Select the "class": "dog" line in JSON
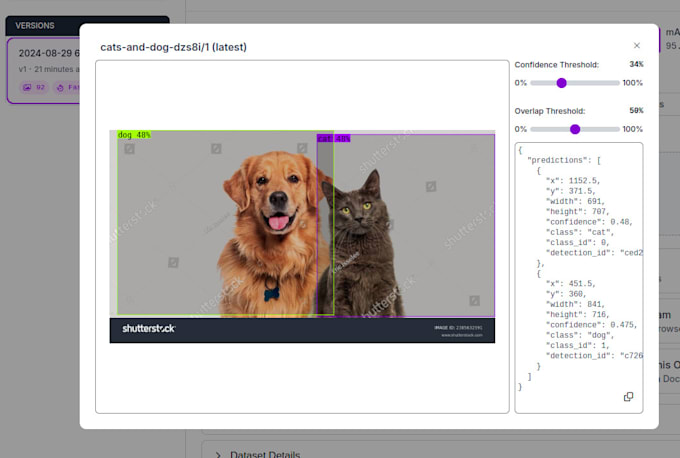 580,335
